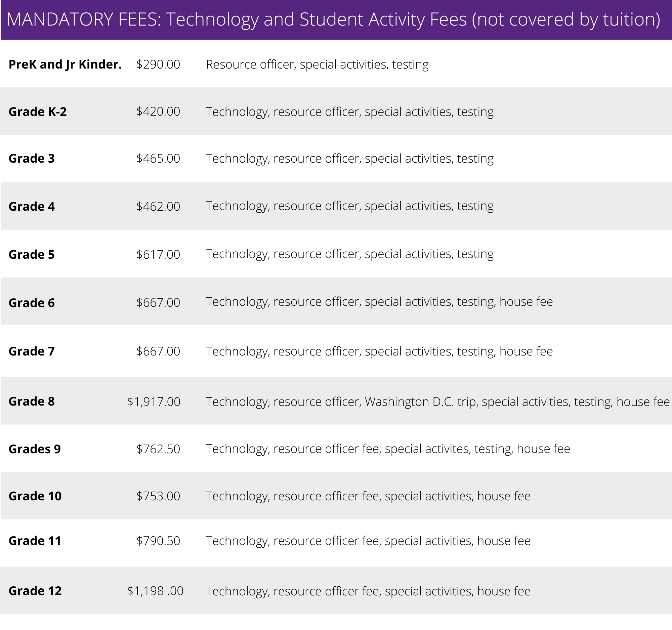Click the Grade 12 fee description text
Screen dimensions: 672x630
368,591
